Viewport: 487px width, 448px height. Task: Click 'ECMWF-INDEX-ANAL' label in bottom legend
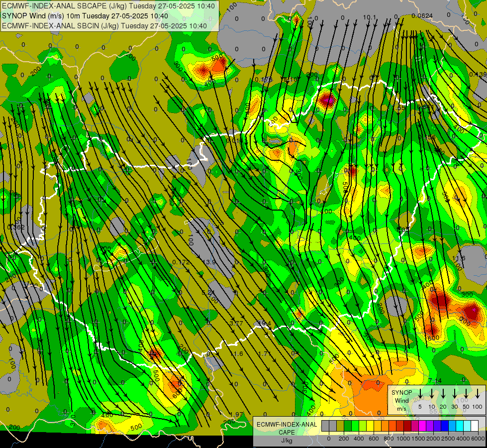click(287, 425)
